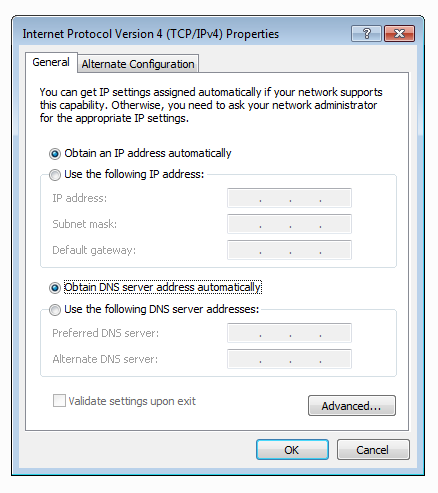Switch to the Alternate Configuration tab
438x493 pixels.
tap(138, 64)
